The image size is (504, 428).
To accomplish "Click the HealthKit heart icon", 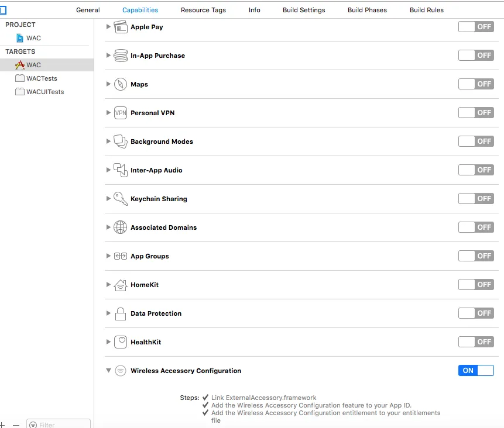I will [121, 342].
